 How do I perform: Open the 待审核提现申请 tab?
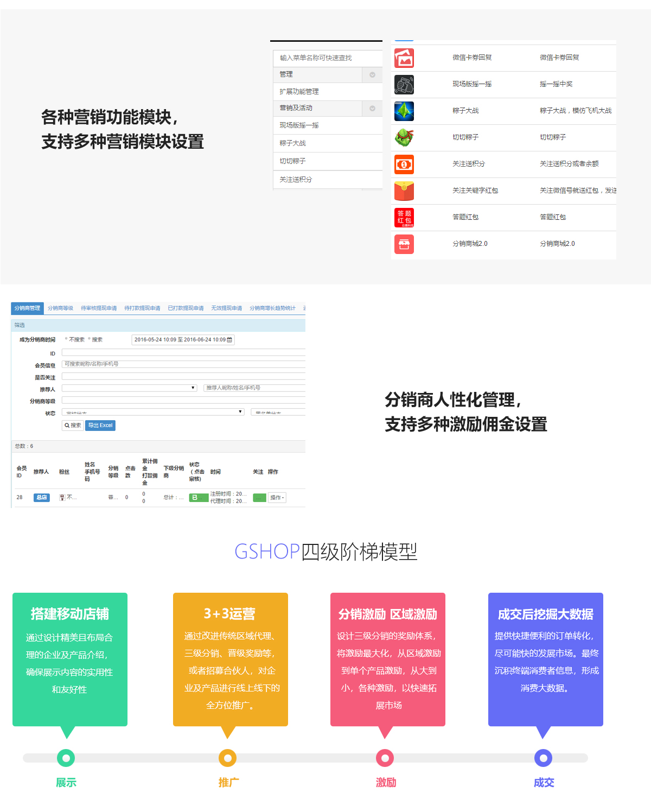coord(99,308)
